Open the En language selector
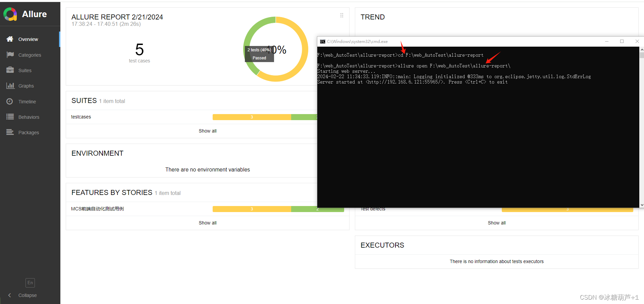Image resolution: width=644 pixels, height=304 pixels. (30, 283)
